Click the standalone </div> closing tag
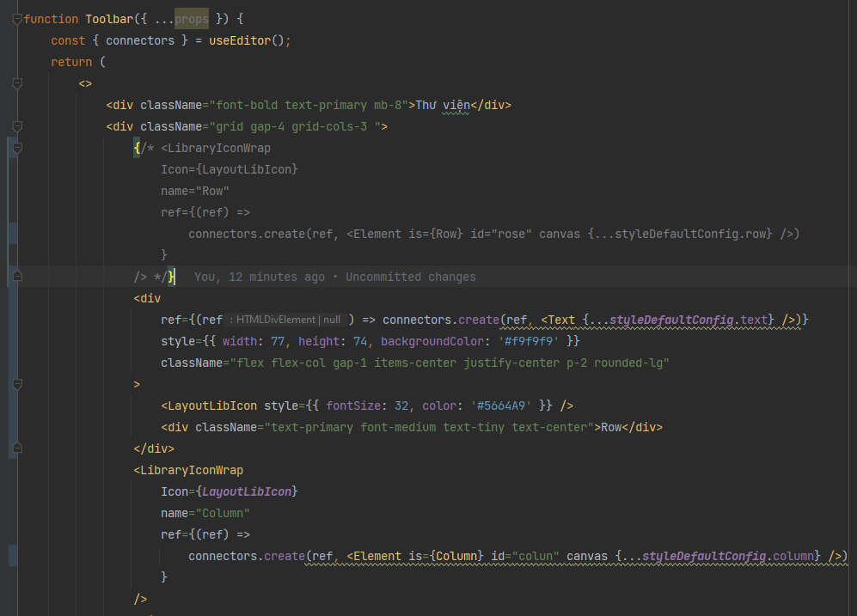 [154, 448]
